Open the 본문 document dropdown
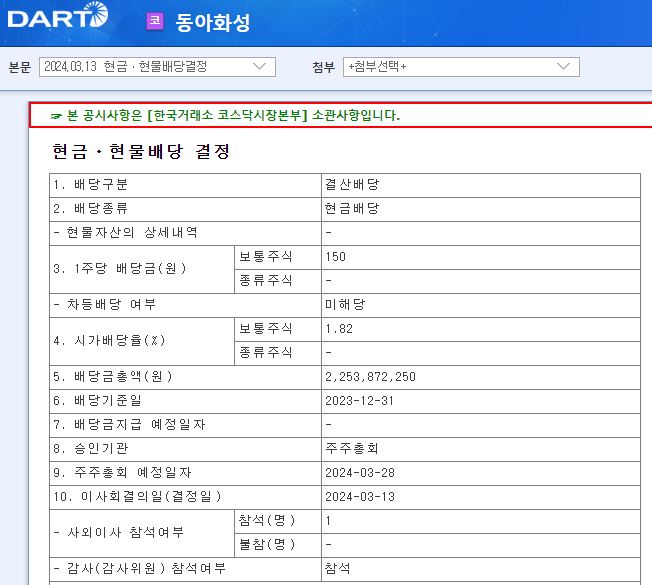This screenshot has width=652, height=585. [x=157, y=67]
